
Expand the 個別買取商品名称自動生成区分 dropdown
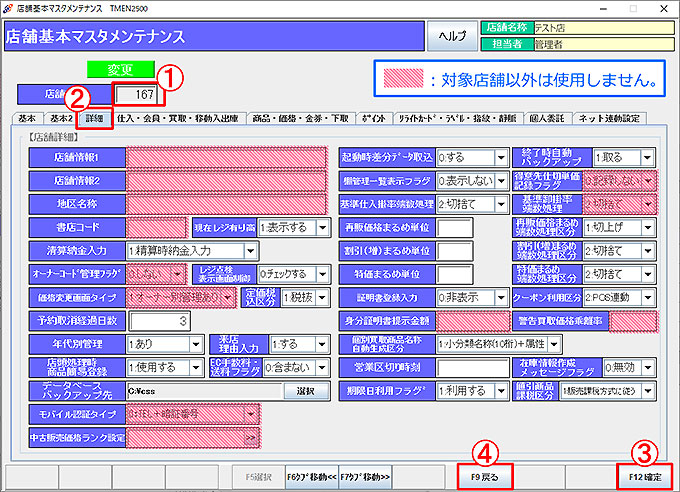point(554,344)
